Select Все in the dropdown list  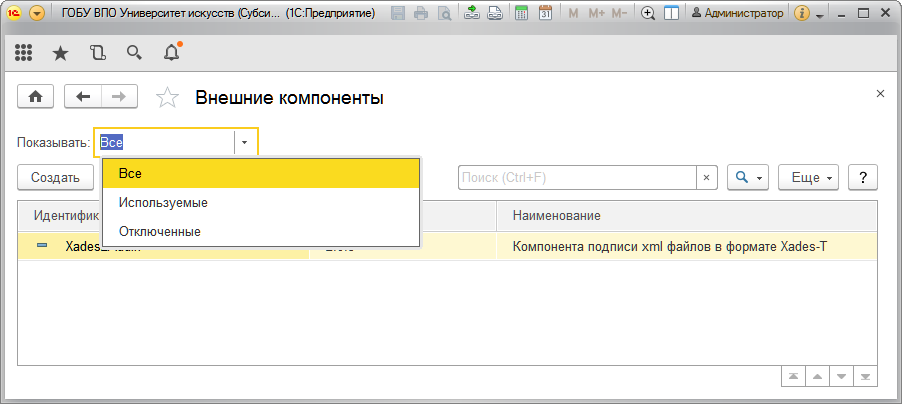point(261,173)
